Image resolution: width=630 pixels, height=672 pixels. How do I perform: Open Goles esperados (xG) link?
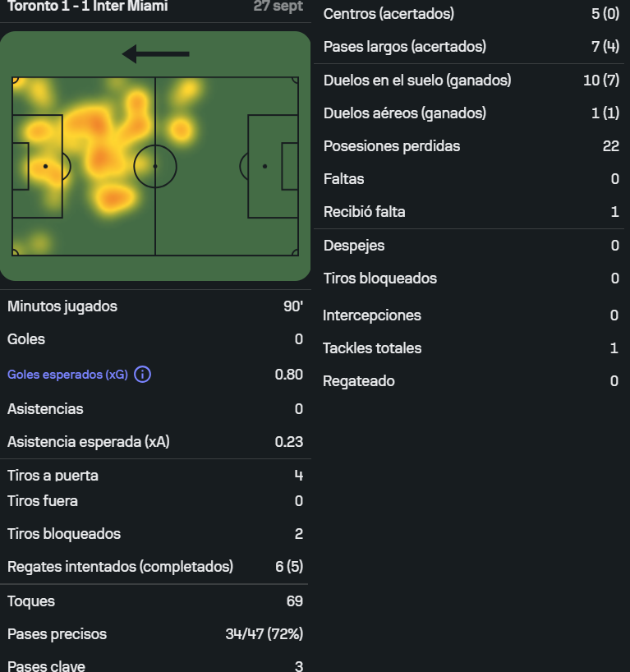(67, 375)
